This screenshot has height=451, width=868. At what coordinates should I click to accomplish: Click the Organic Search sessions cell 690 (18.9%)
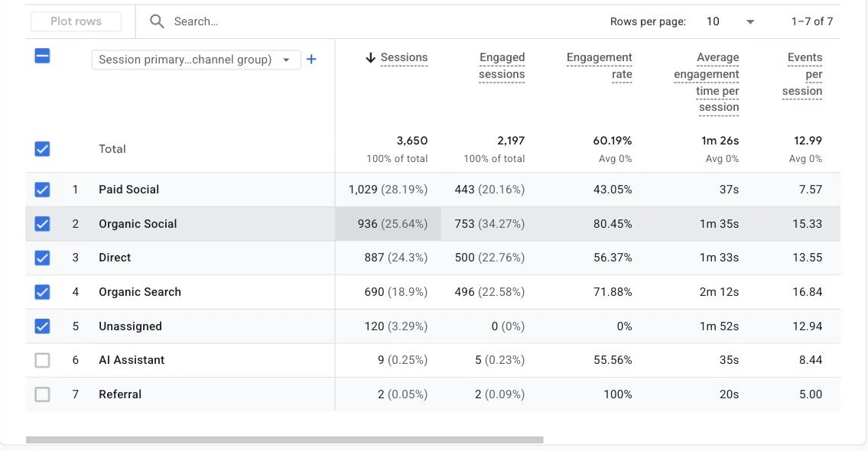(x=396, y=292)
